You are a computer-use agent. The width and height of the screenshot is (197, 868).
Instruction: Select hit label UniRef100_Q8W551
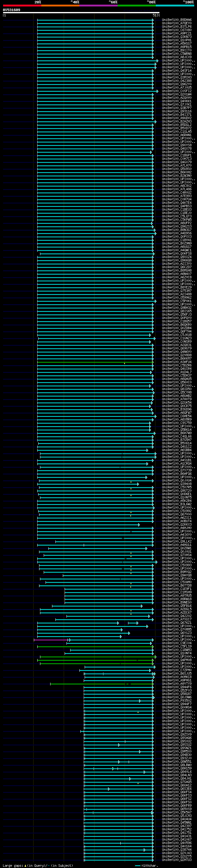[x=176, y=761]
